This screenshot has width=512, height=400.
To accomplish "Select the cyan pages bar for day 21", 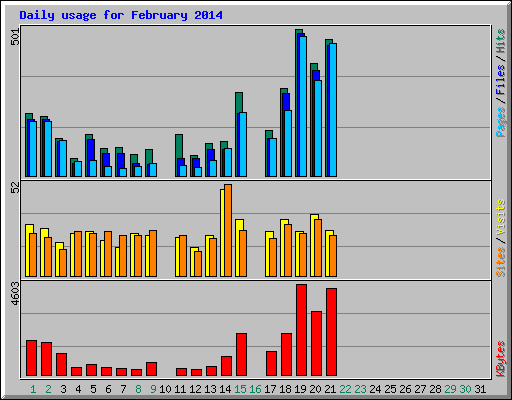I will (333, 110).
